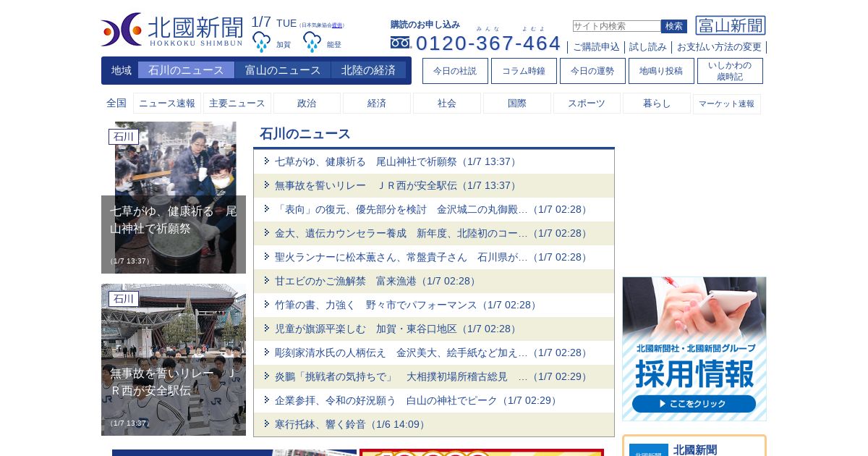The image size is (868, 456).
Task: Open the スポーツ category
Action: pos(587,104)
